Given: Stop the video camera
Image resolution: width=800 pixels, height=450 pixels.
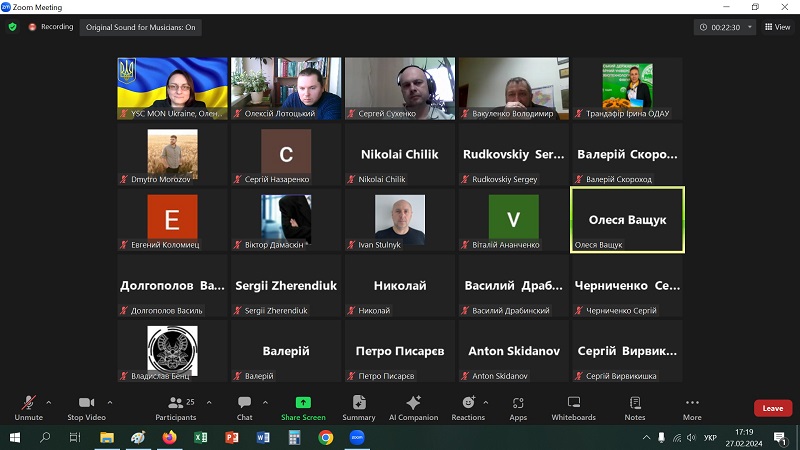Looking at the screenshot, I should (x=86, y=406).
